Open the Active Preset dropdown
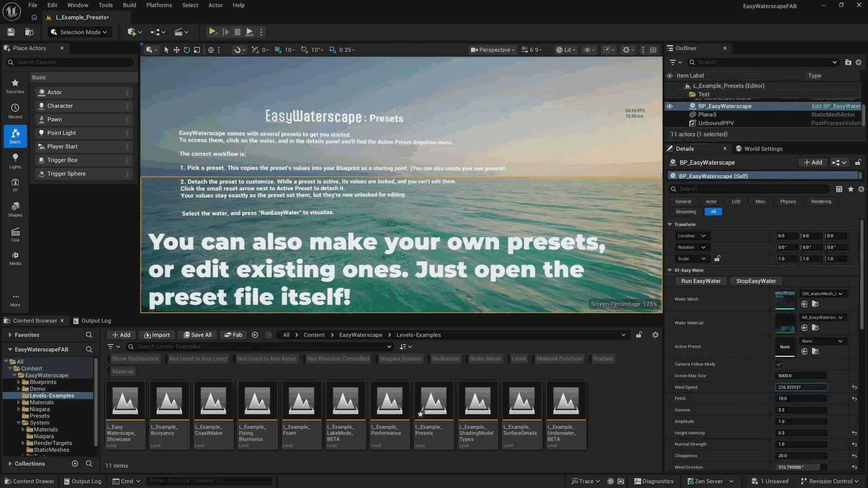The image size is (868, 488). (822, 341)
